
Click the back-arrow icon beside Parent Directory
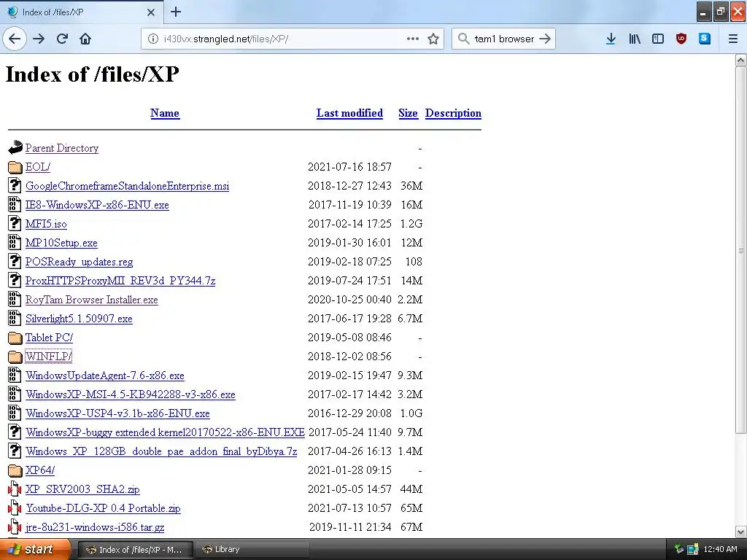pyautogui.click(x=15, y=147)
